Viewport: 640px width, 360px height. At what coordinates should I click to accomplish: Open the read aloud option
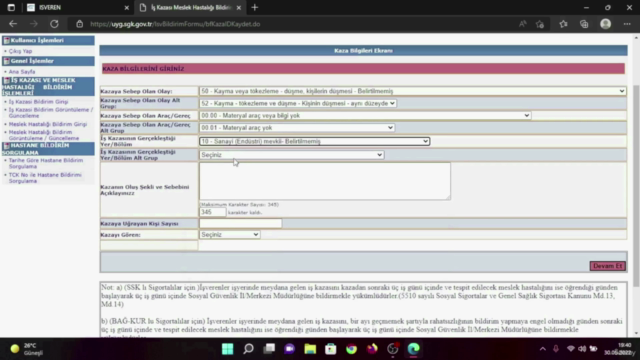click(522, 24)
